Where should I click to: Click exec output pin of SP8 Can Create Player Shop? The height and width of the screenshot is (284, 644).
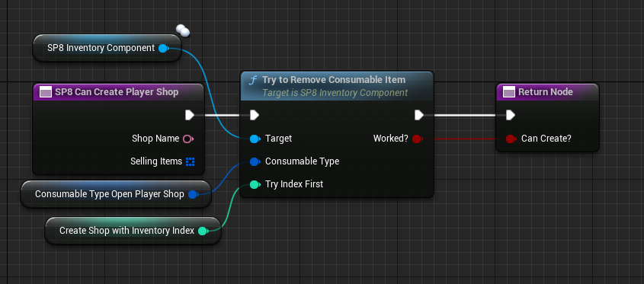(189, 115)
